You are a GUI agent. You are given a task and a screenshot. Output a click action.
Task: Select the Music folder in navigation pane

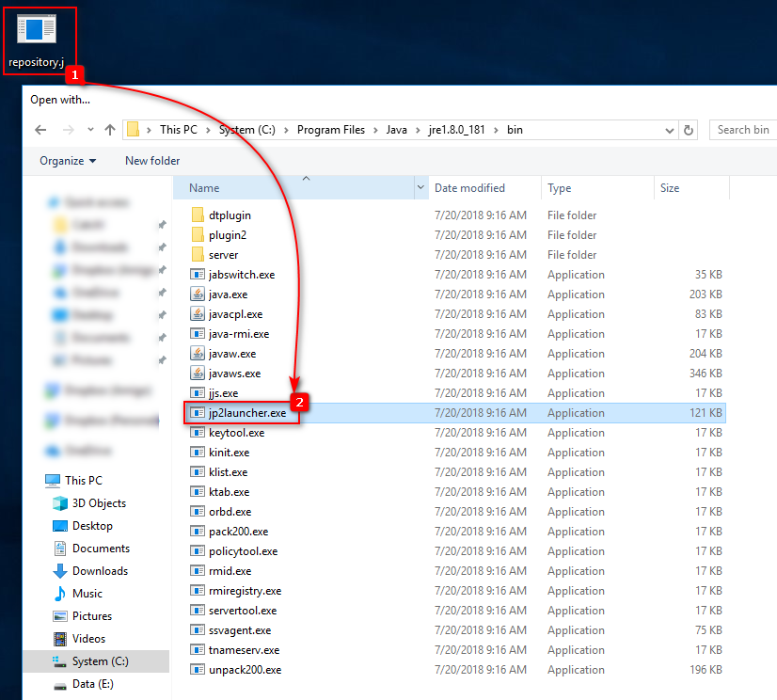pyautogui.click(x=87, y=594)
